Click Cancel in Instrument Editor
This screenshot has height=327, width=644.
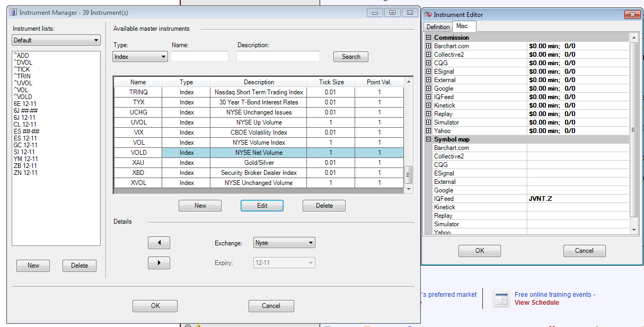click(x=584, y=251)
